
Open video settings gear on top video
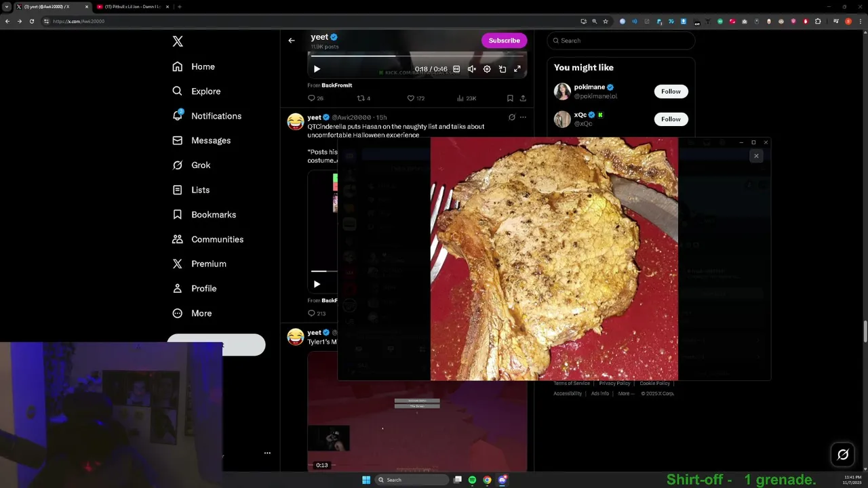[x=487, y=69]
